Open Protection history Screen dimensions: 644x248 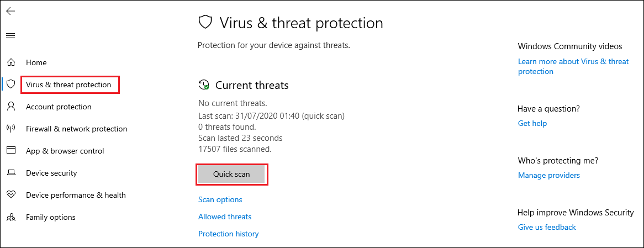(x=228, y=234)
